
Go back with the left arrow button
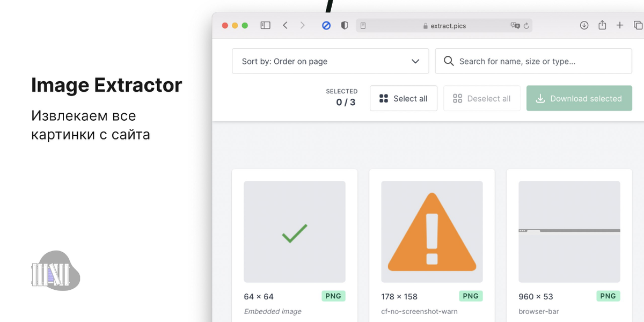click(x=286, y=25)
